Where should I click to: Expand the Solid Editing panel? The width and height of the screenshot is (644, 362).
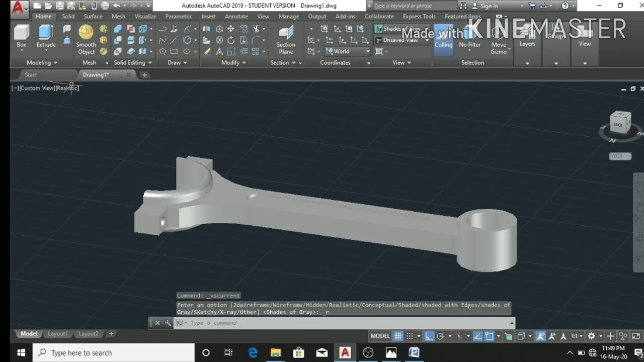pyautogui.click(x=133, y=63)
